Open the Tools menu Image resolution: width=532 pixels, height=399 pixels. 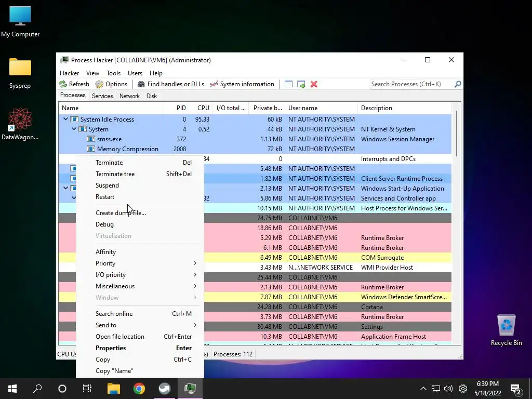[113, 73]
